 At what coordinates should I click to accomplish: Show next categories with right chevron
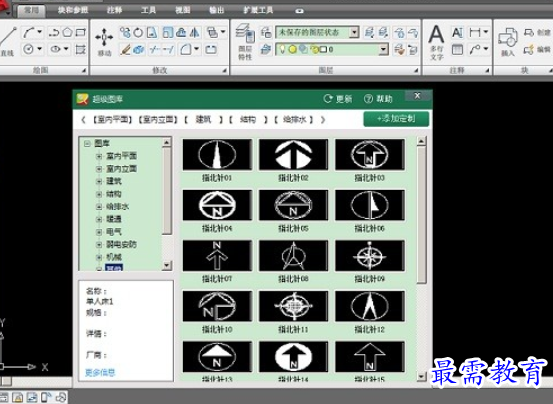[x=323, y=120]
